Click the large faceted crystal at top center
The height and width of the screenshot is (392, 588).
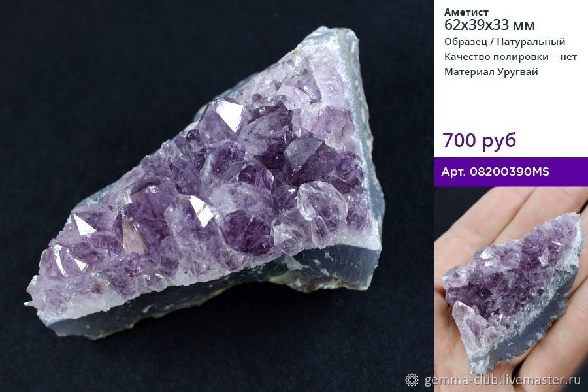(221, 119)
